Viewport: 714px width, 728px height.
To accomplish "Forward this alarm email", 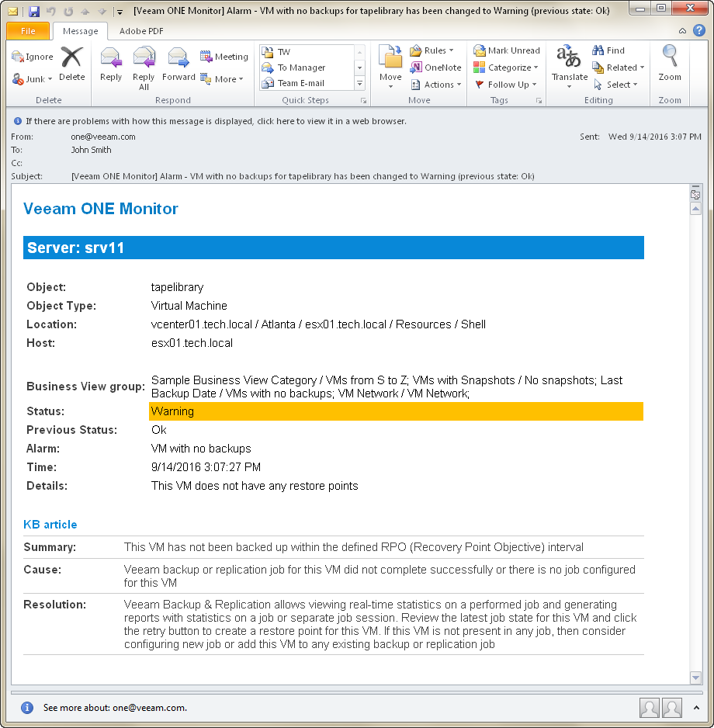I will 178,64.
